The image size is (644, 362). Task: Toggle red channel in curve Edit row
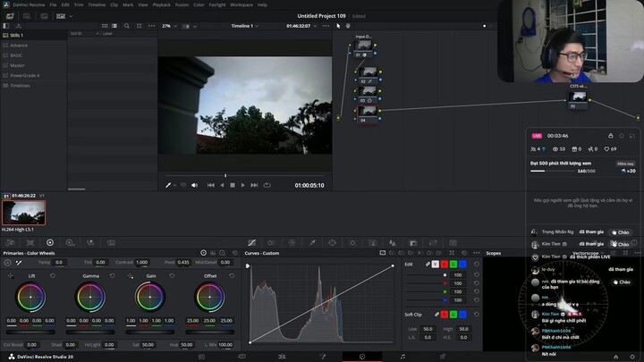445,265
